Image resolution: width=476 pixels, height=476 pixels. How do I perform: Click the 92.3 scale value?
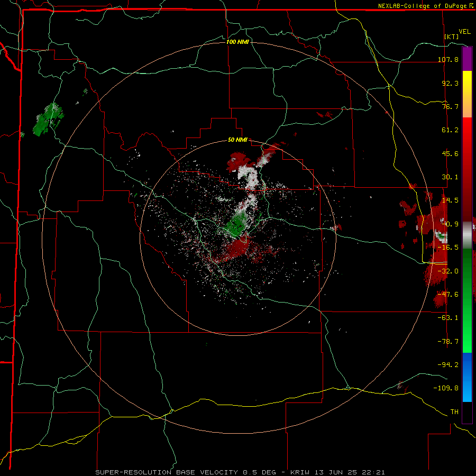(x=450, y=83)
